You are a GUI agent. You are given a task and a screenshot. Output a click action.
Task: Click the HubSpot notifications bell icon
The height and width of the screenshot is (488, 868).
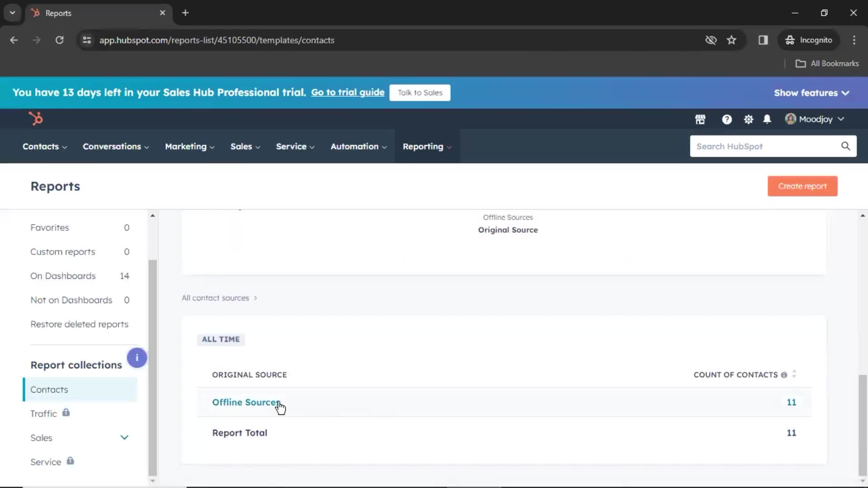[767, 118]
